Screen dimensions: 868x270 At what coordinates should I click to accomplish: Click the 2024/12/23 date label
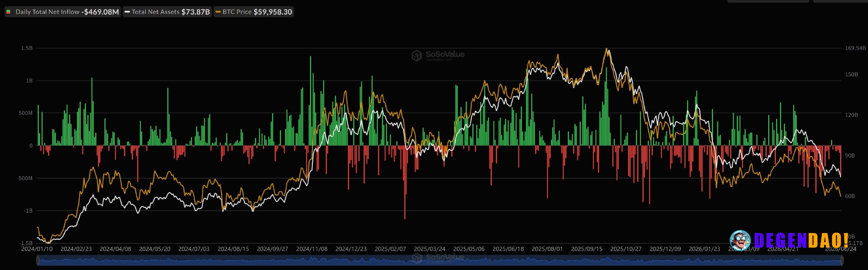coord(351,249)
